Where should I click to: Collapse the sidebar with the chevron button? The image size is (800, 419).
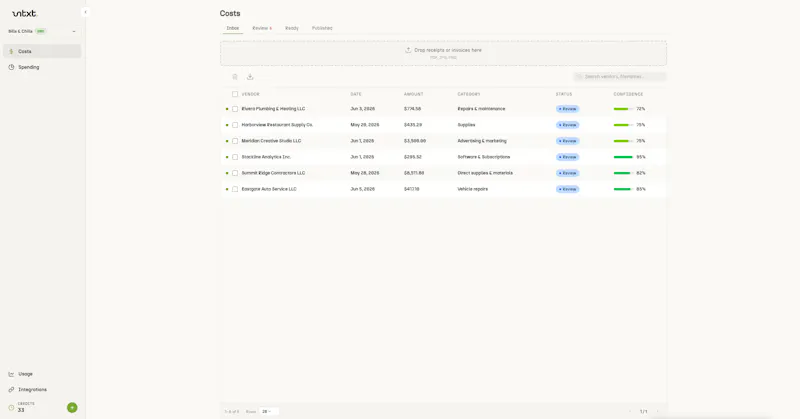(x=85, y=12)
